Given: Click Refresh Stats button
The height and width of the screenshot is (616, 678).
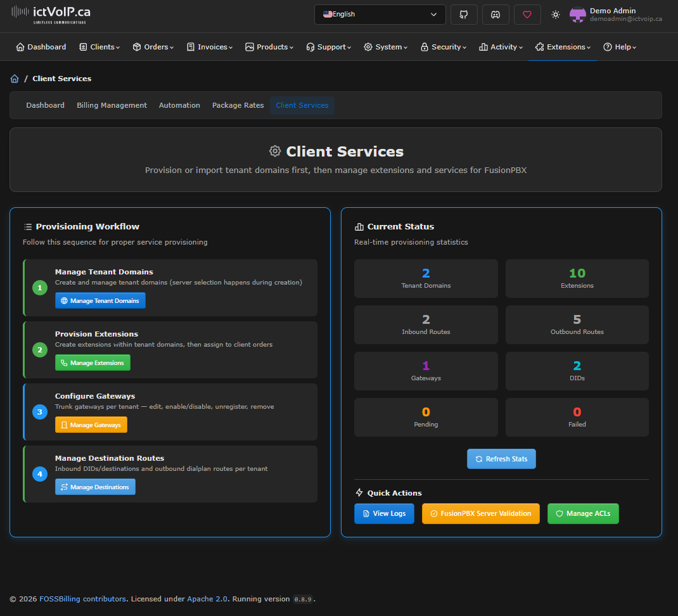Looking at the screenshot, I should tap(501, 459).
